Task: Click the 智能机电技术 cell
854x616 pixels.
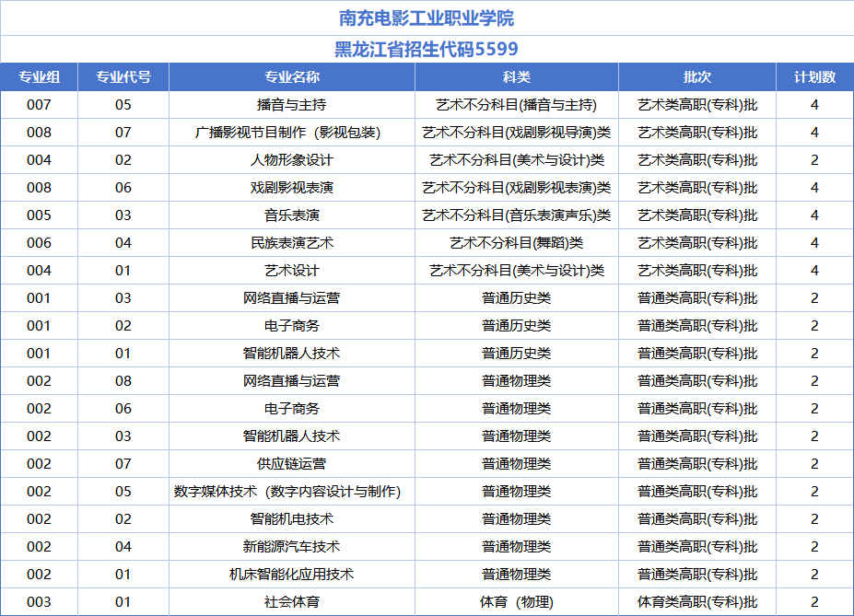Action: 292,519
